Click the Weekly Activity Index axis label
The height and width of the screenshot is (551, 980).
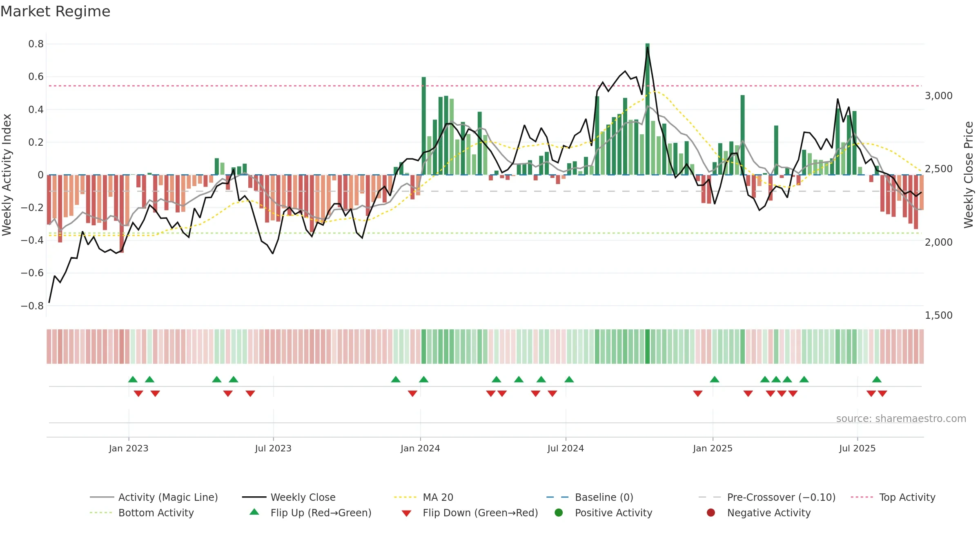[7, 175]
